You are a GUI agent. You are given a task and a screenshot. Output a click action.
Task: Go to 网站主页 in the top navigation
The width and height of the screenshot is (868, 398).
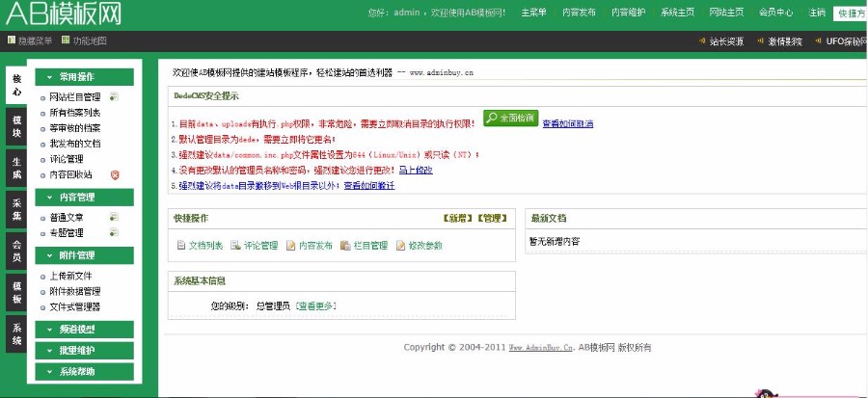pos(726,13)
